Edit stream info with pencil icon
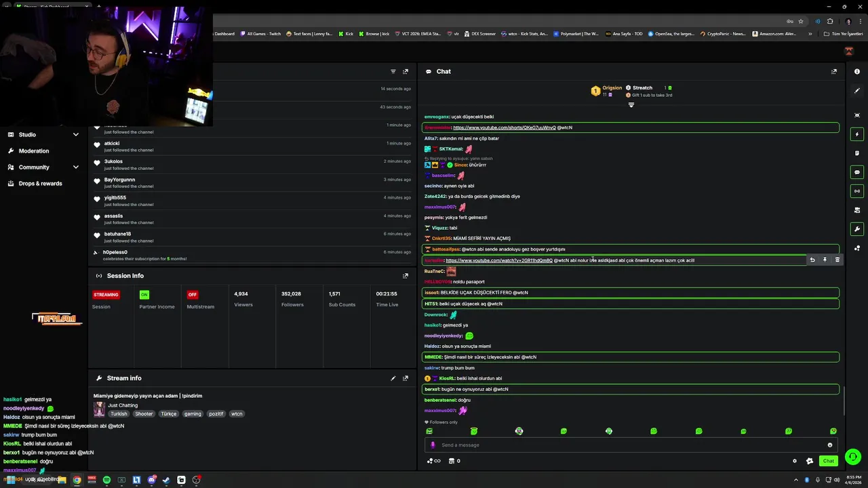Screen dimensions: 868x488 click(393, 378)
